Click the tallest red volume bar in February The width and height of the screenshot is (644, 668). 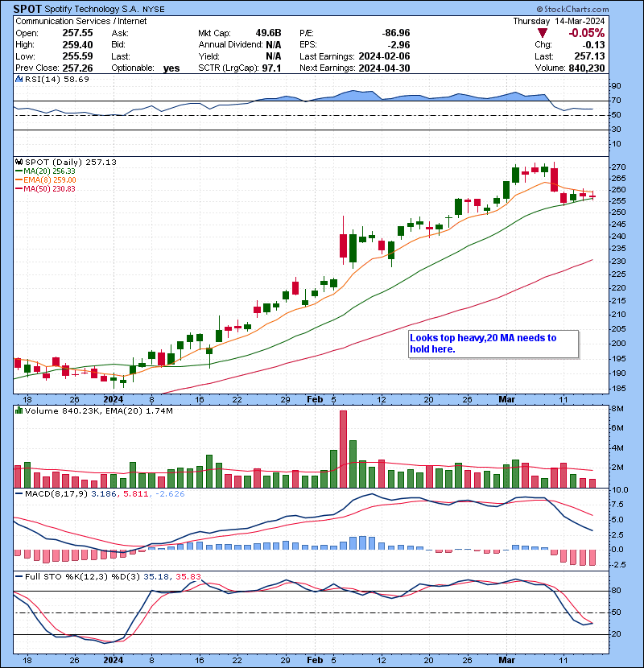(343, 449)
